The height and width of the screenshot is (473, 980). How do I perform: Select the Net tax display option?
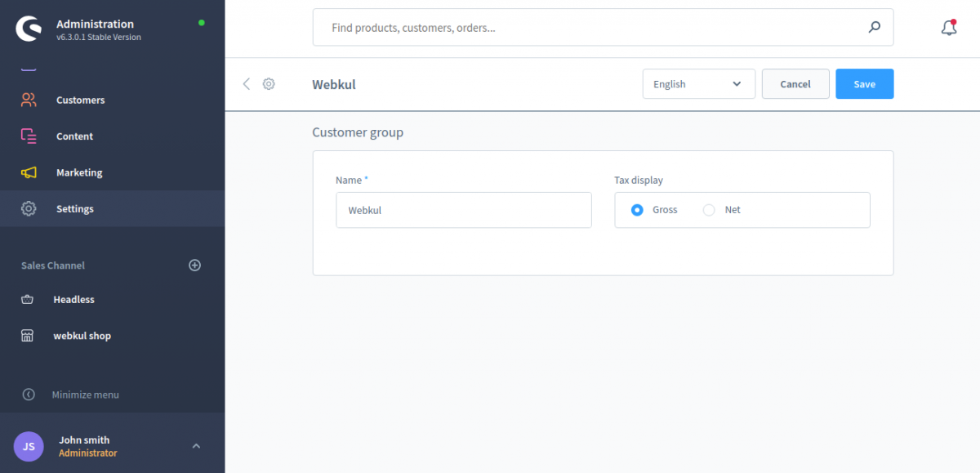click(x=709, y=210)
